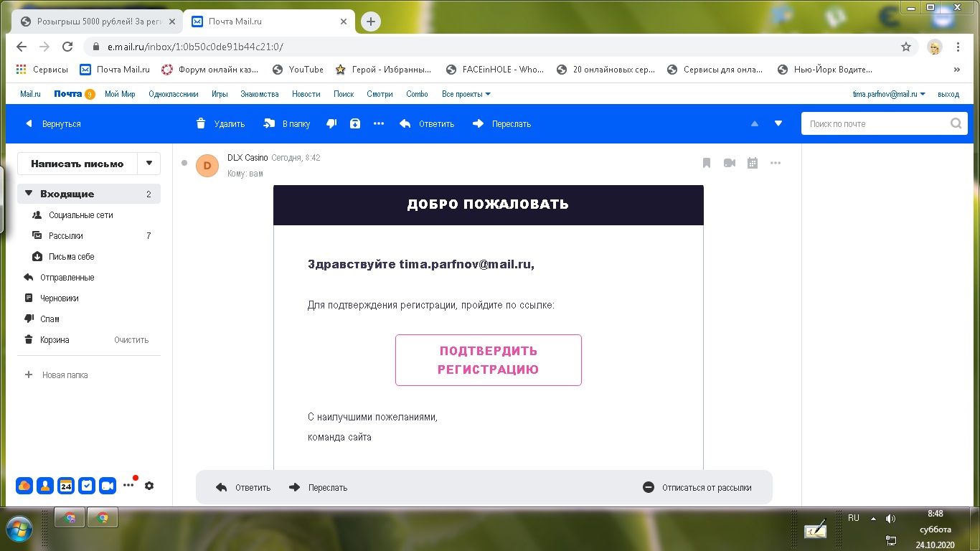Toggle the unread dot next to sender avatar
This screenshot has width=980, height=551.
184,164
